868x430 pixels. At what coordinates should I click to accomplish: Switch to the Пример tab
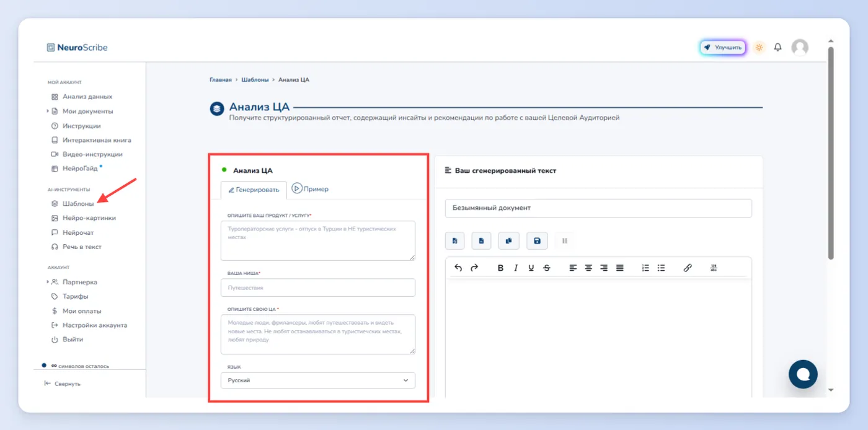(x=310, y=188)
